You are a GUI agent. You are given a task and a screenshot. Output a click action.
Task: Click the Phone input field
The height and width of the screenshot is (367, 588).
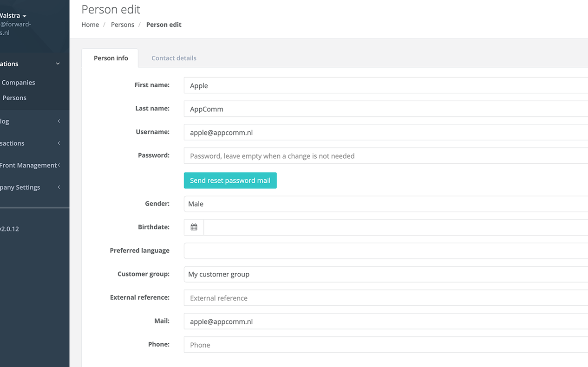tap(385, 345)
